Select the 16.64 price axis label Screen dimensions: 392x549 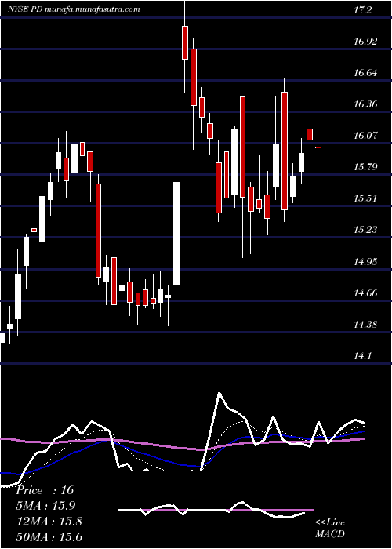tap(365, 73)
